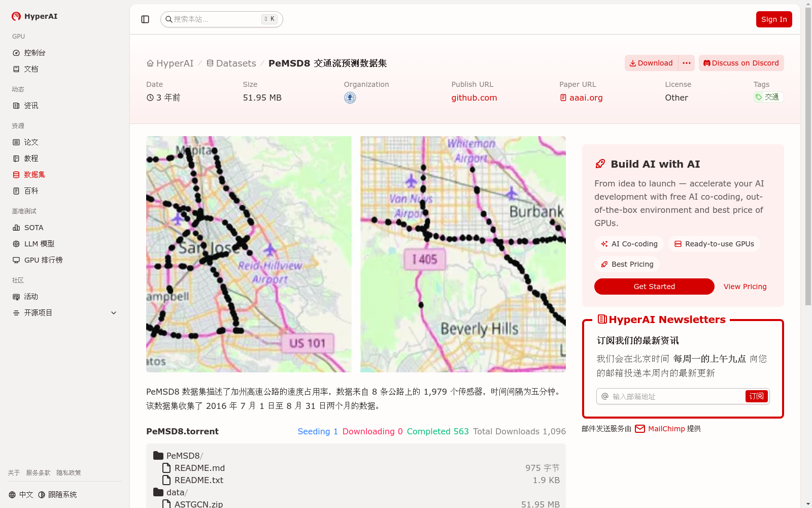This screenshot has height=508, width=812.
Task: Open the 隐私政策 privacy link
Action: 69,472
